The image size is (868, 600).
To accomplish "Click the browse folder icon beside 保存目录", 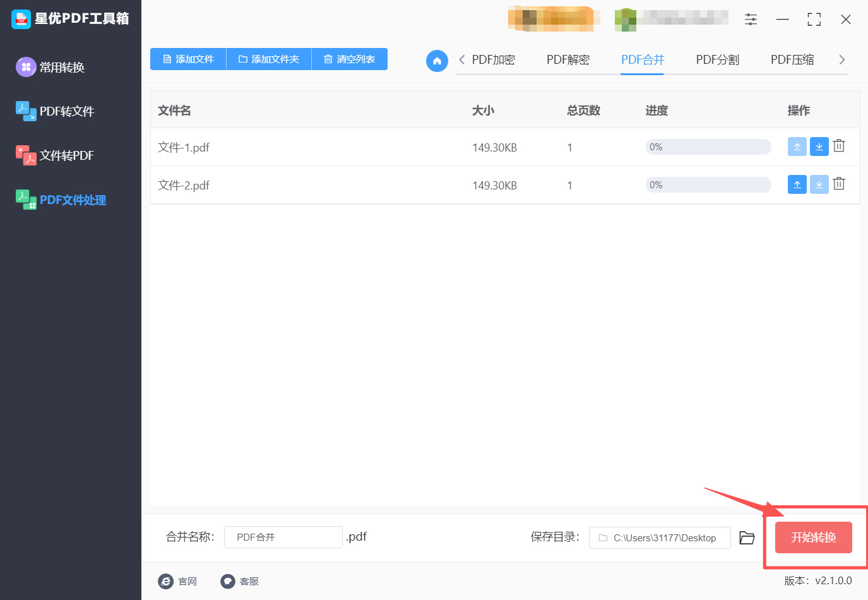I will (747, 537).
